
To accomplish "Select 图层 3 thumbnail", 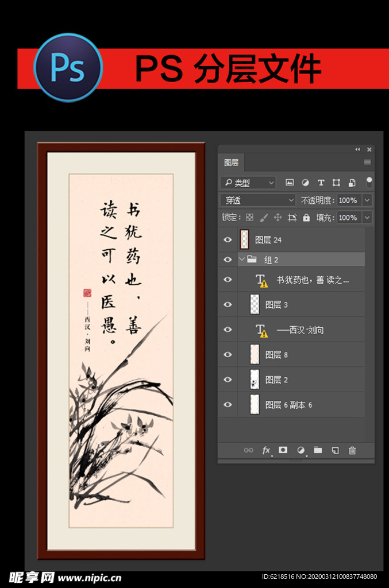I will pos(255,304).
